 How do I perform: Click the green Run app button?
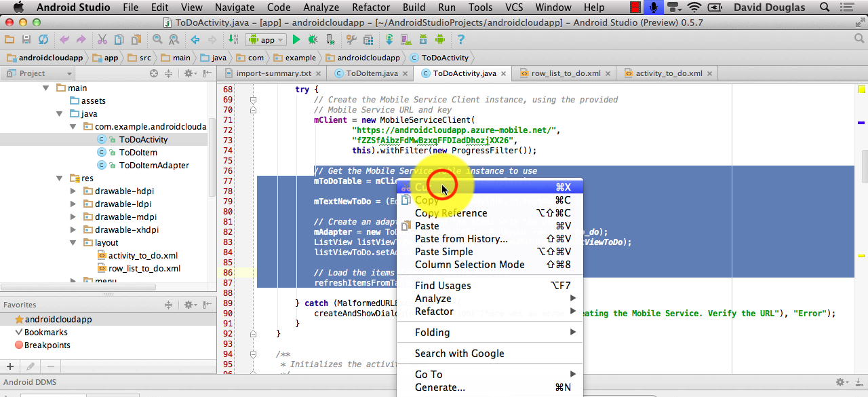coord(296,40)
